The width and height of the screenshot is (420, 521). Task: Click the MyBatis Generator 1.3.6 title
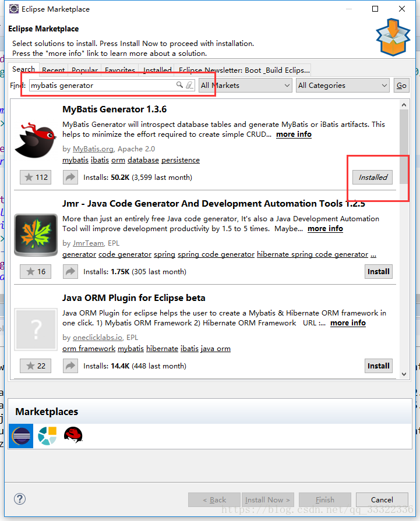point(114,109)
